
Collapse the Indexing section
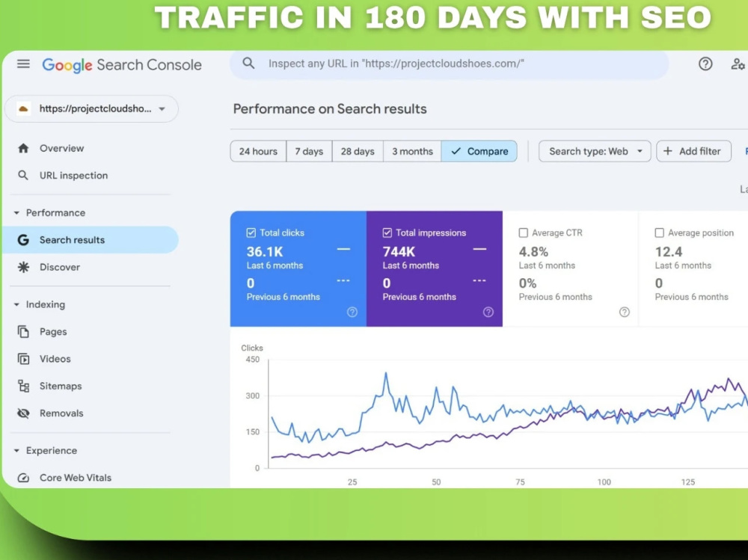tap(16, 304)
